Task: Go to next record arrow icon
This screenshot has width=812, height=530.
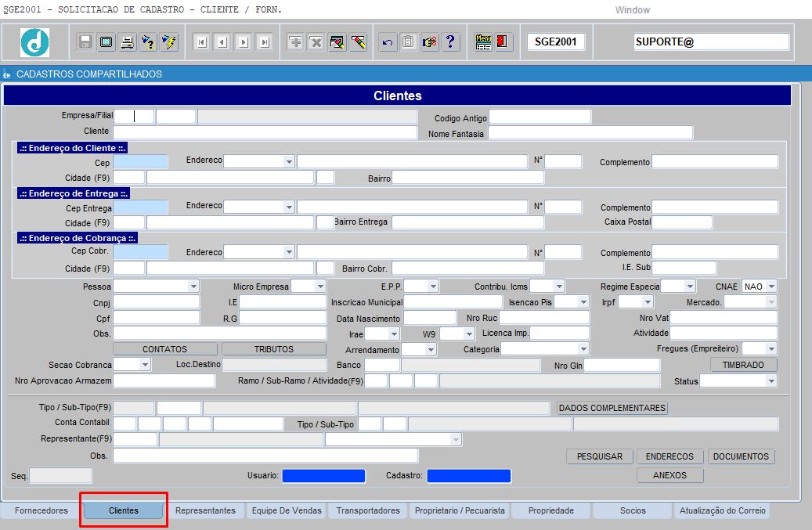Action: tap(244, 42)
